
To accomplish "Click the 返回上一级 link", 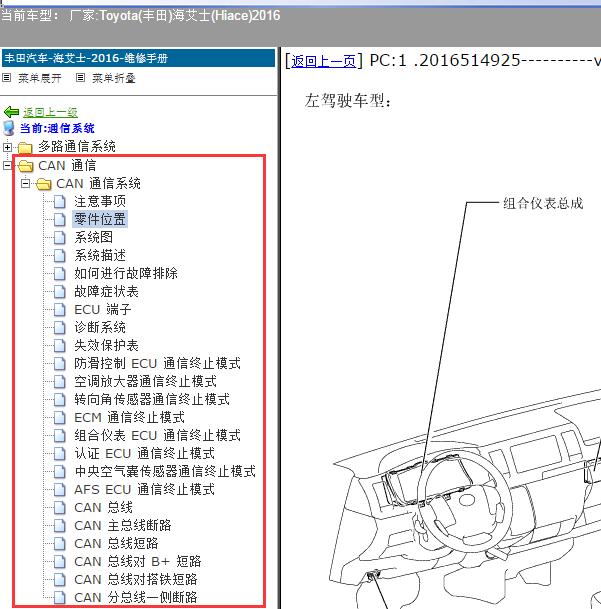I will click(x=50, y=112).
